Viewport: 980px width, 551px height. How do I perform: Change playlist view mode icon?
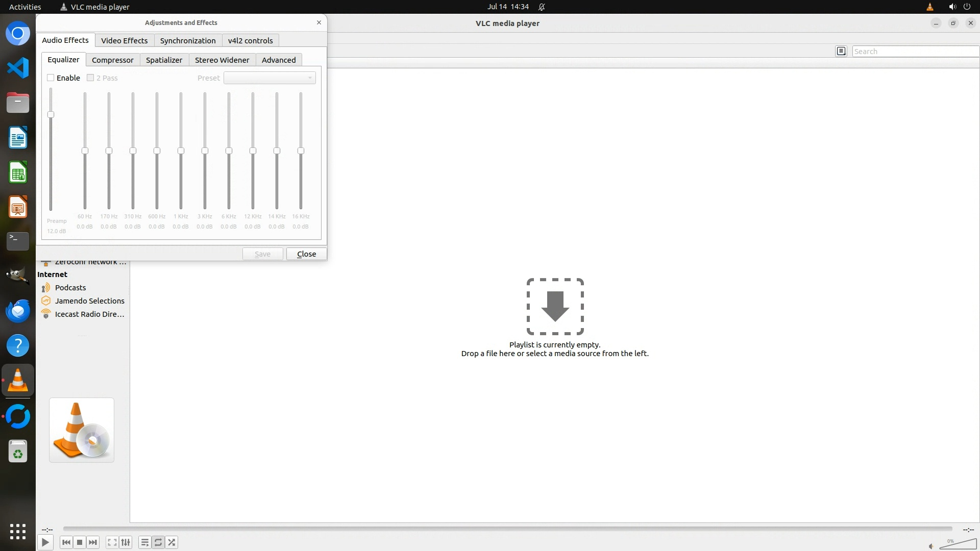[x=841, y=51]
